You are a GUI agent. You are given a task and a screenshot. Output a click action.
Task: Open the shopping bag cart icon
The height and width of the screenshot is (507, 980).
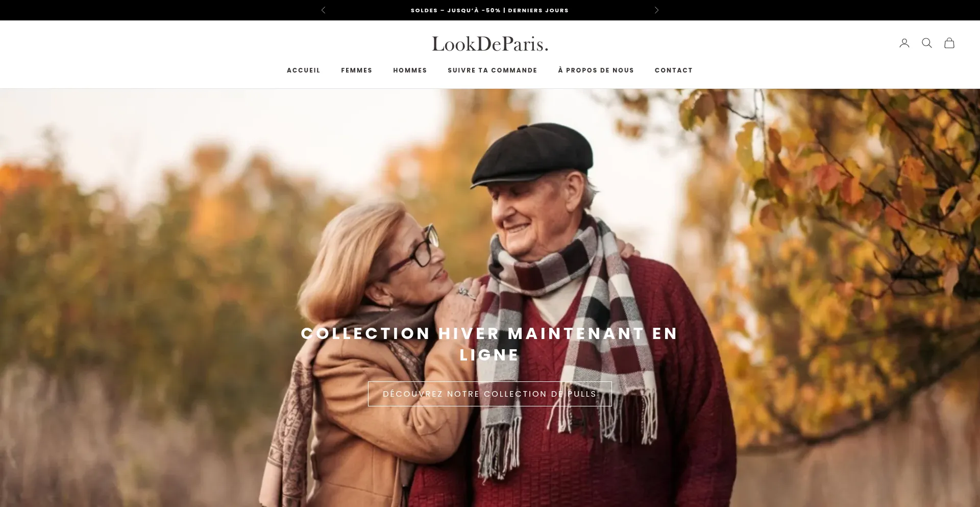[x=949, y=43]
